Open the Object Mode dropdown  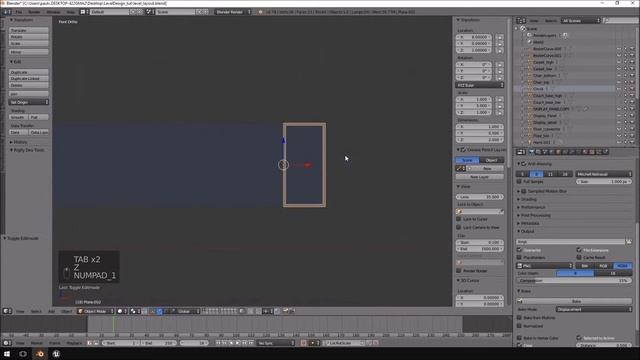pos(96,311)
